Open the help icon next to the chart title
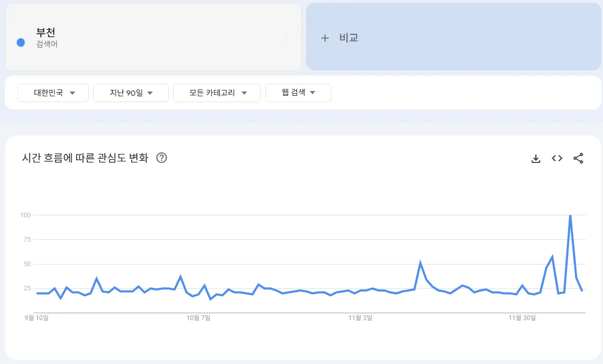The height and width of the screenshot is (364, 603). [161, 158]
